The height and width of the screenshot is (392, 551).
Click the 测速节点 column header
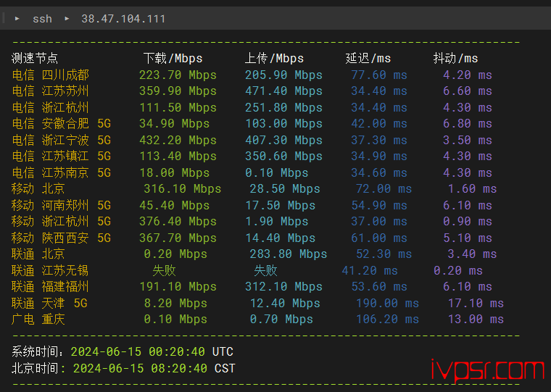tap(35, 58)
